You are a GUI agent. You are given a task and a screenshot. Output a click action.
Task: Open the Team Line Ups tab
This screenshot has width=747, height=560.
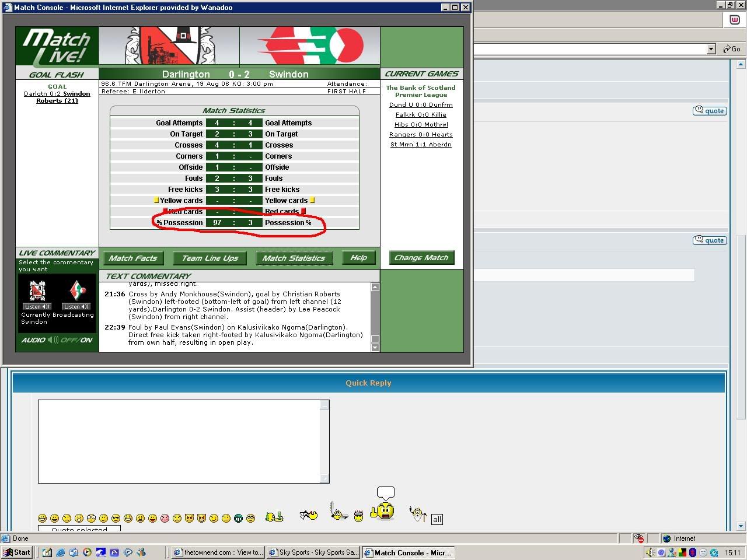tap(210, 258)
